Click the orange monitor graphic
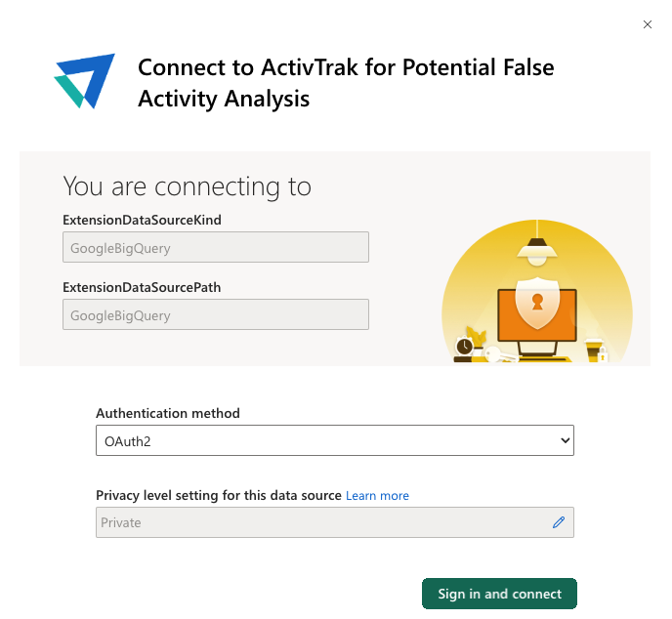The width and height of the screenshot is (672, 619). coord(537,315)
